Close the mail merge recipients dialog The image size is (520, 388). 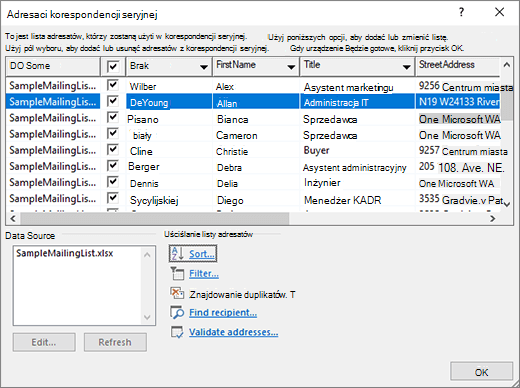(499, 12)
